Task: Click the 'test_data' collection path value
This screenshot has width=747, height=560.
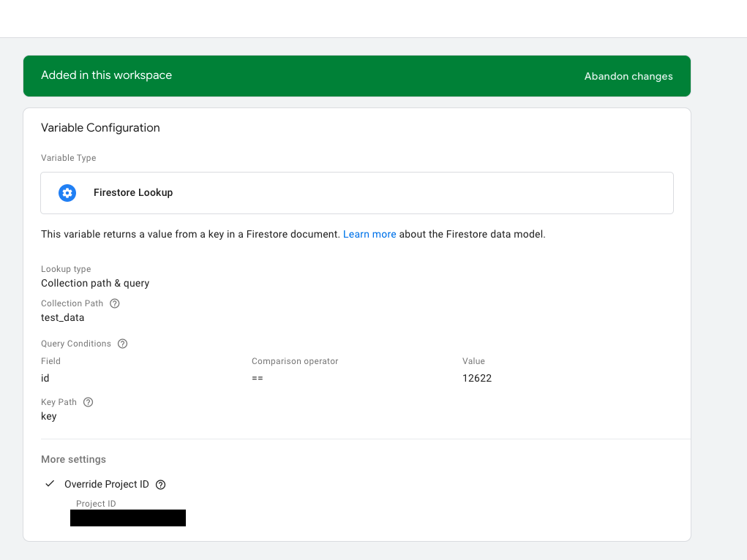Action: coord(62,317)
